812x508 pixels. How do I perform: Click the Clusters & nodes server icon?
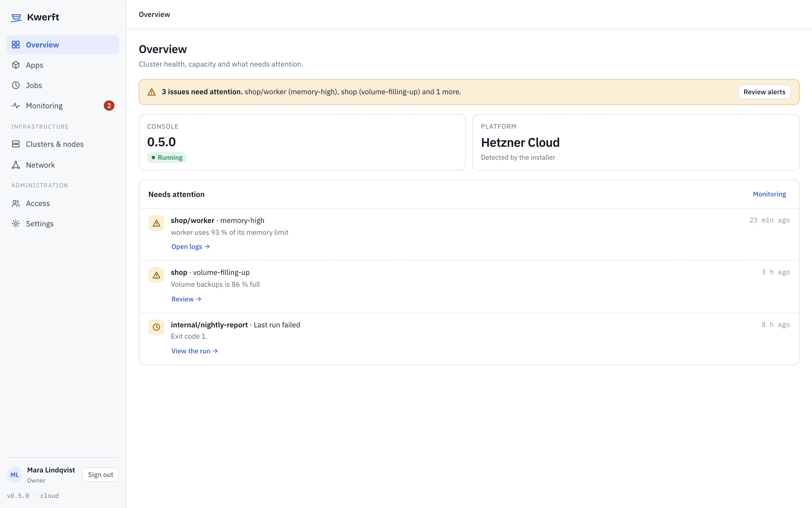click(x=16, y=144)
